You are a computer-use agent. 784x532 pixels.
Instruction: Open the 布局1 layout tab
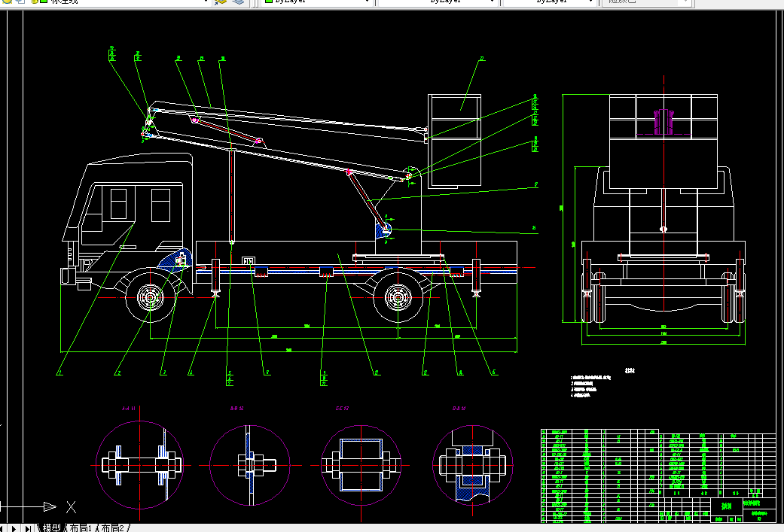point(81,527)
